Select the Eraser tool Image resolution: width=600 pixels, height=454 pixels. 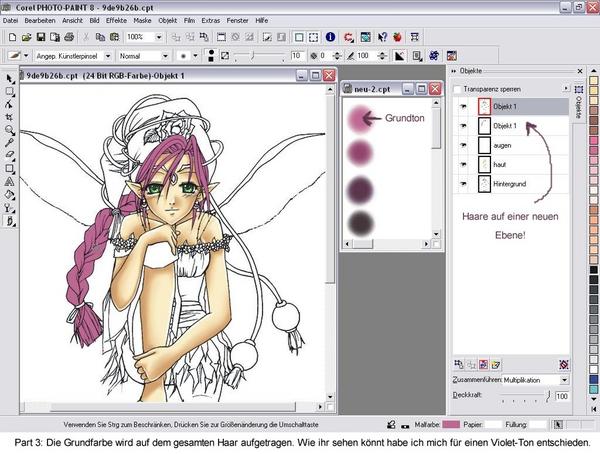10,155
